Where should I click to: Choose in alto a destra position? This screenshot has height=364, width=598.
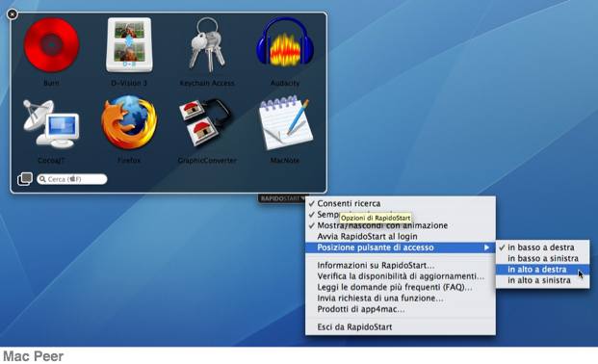(543, 270)
